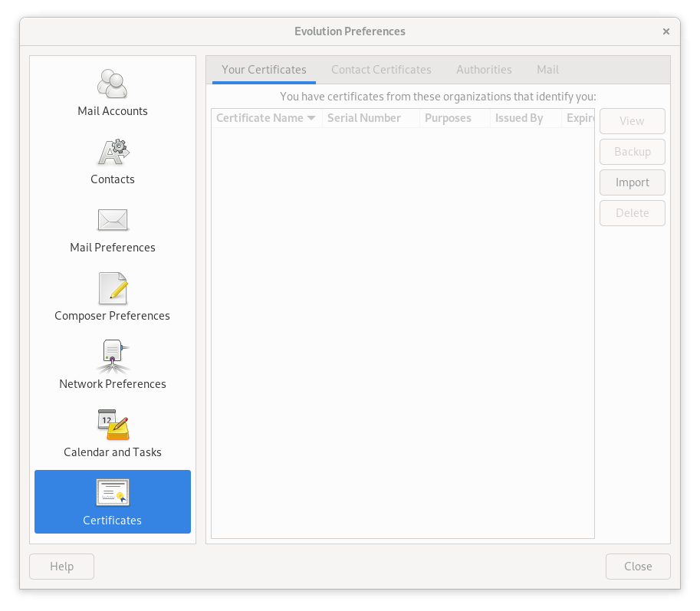Image resolution: width=700 pixels, height=611 pixels.
Task: Click the Expires column header
Action: (580, 118)
